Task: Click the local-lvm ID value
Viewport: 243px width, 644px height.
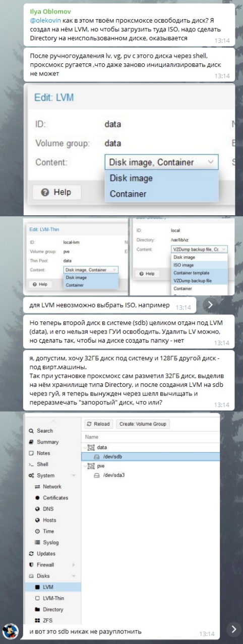Action: 71,242
